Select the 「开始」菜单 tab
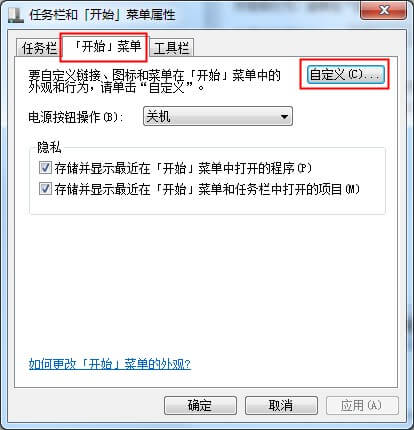The image size is (414, 430). click(x=104, y=47)
